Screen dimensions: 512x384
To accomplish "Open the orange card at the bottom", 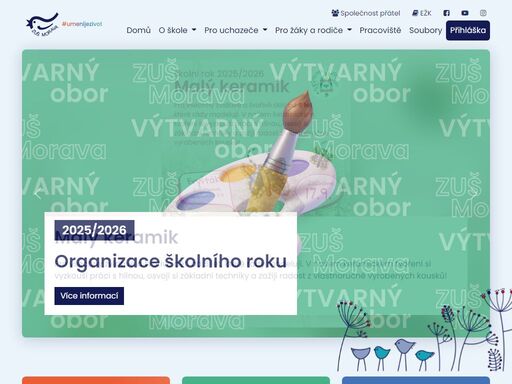I will (x=96, y=380).
